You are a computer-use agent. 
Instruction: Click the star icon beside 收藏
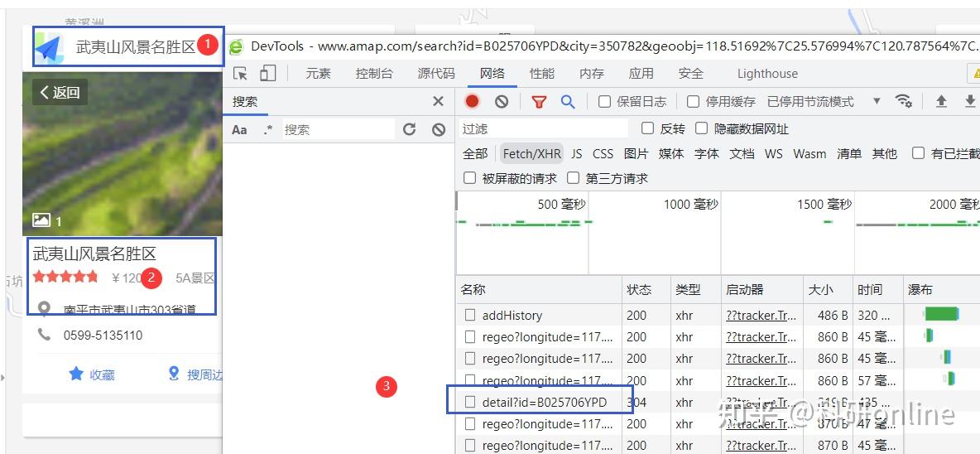coord(76,374)
